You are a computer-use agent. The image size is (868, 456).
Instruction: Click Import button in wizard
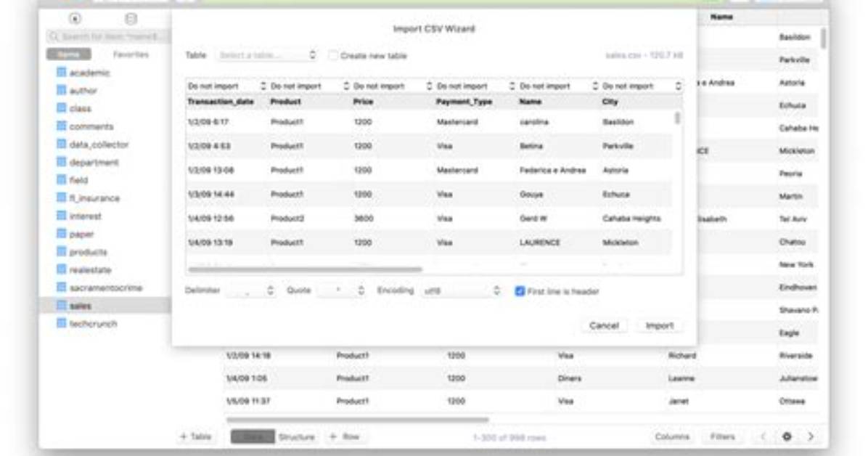click(660, 326)
